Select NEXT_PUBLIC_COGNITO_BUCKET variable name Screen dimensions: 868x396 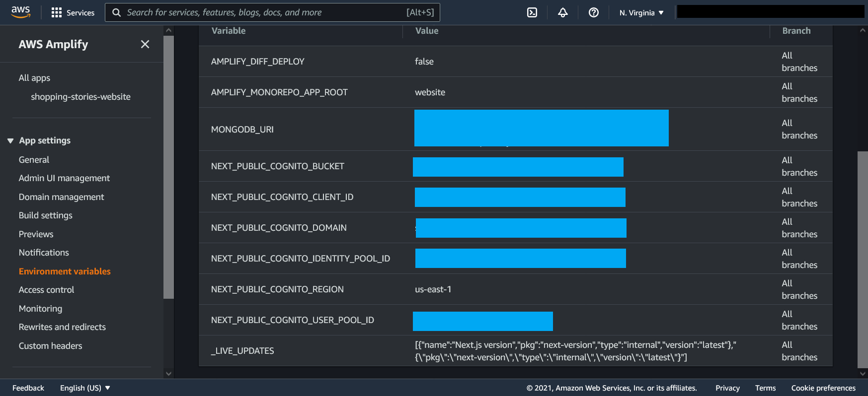pyautogui.click(x=277, y=166)
